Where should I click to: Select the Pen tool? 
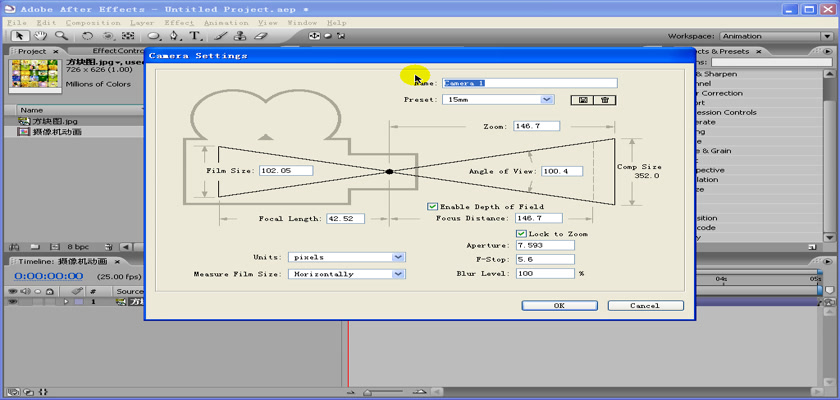[x=174, y=36]
